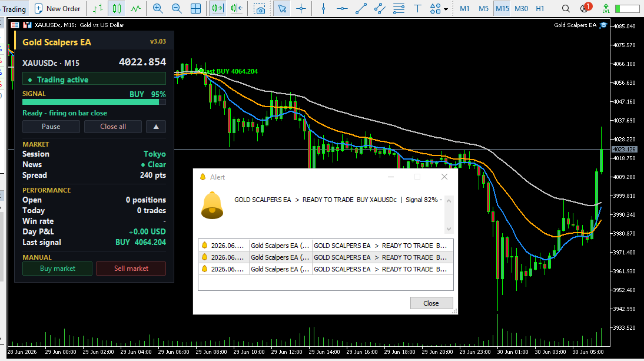This screenshot has height=361, width=644.
Task: Select the vertical line drawing tool
Action: tap(323, 9)
